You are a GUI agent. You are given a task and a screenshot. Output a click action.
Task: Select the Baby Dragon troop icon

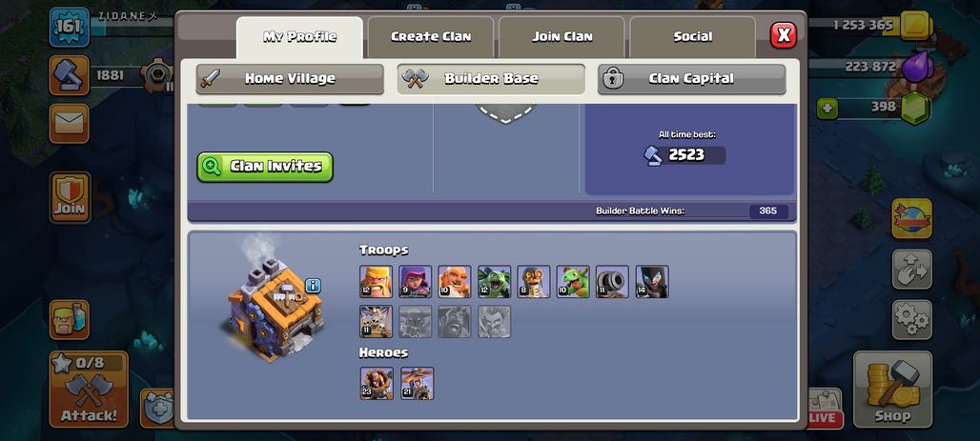tap(573, 281)
